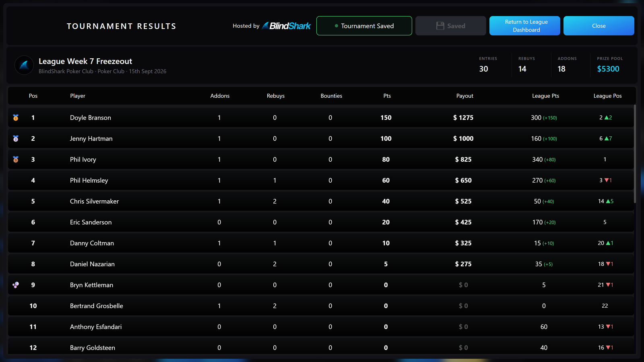Screen dimensions: 644x362
Task: Click the Addons total 18
Action: (x=561, y=69)
